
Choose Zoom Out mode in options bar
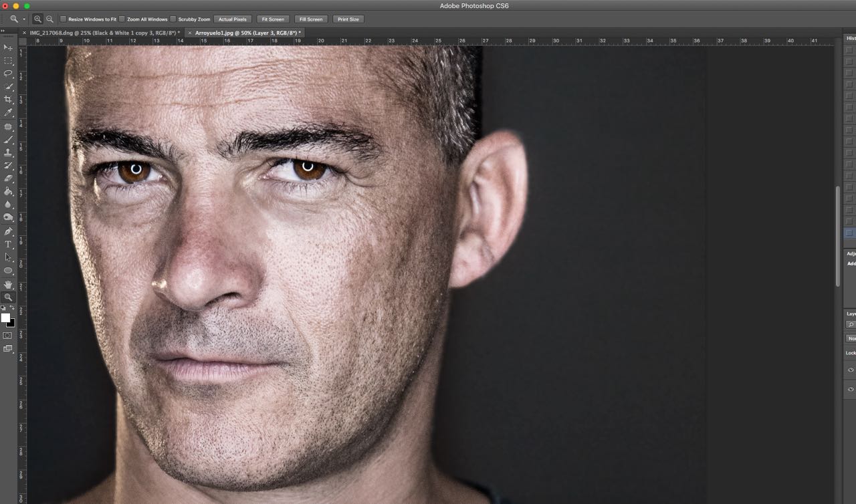click(x=49, y=19)
